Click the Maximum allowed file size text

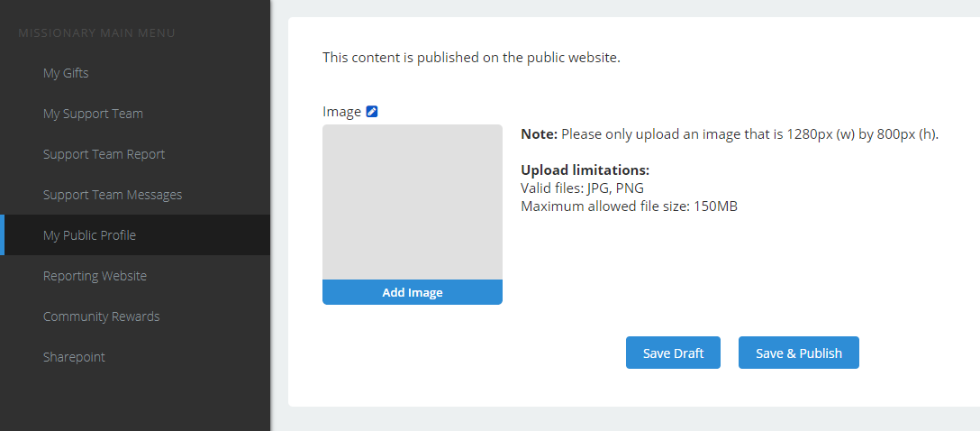(x=629, y=206)
